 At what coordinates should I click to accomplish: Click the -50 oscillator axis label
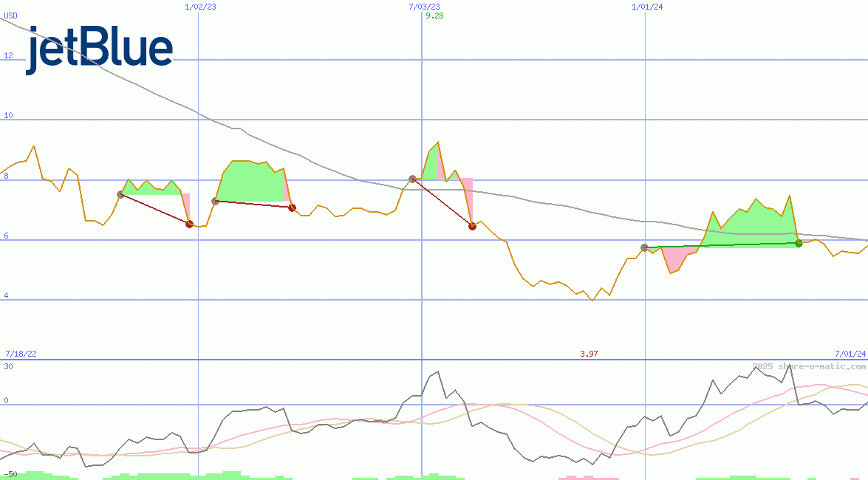coord(10,475)
